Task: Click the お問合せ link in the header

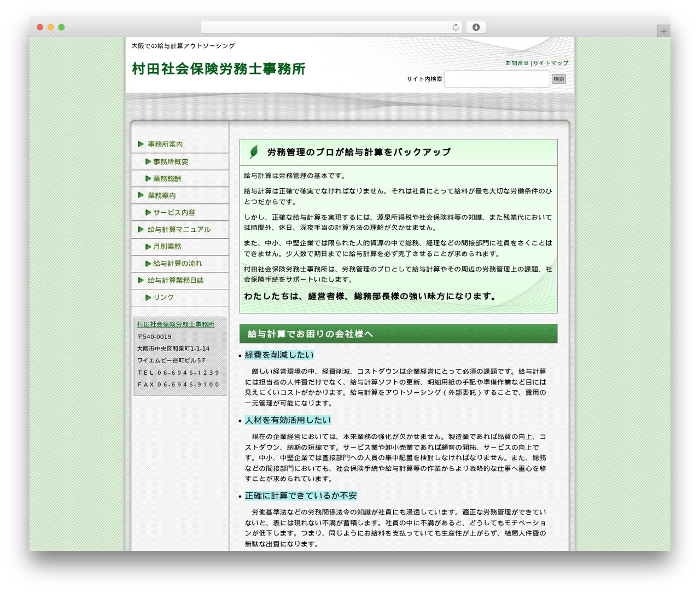Action: click(x=517, y=63)
